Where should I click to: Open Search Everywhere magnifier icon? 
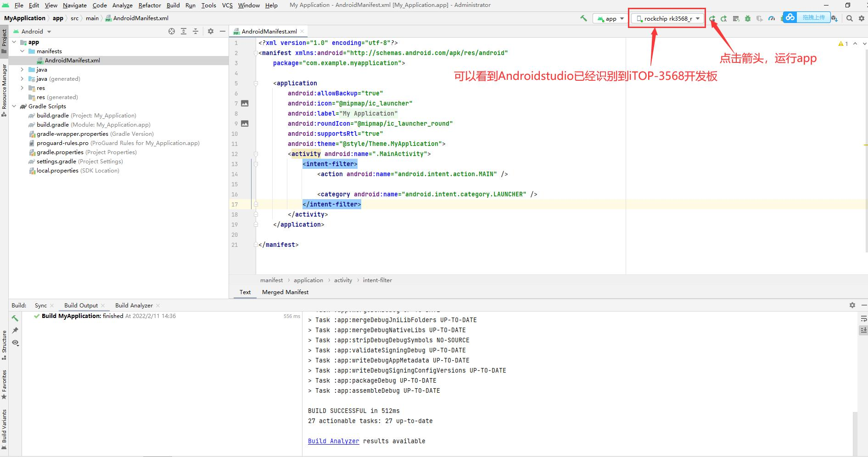[850, 18]
